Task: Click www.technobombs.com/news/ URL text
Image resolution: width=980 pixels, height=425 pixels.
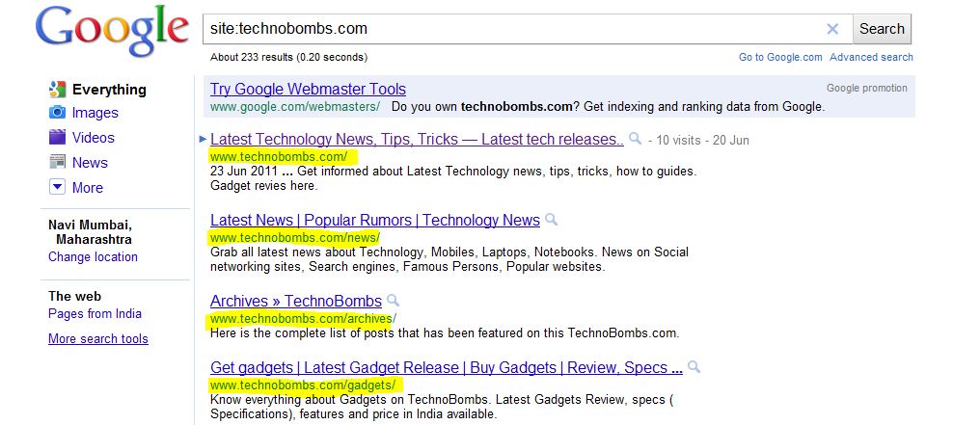Action: click(295, 238)
